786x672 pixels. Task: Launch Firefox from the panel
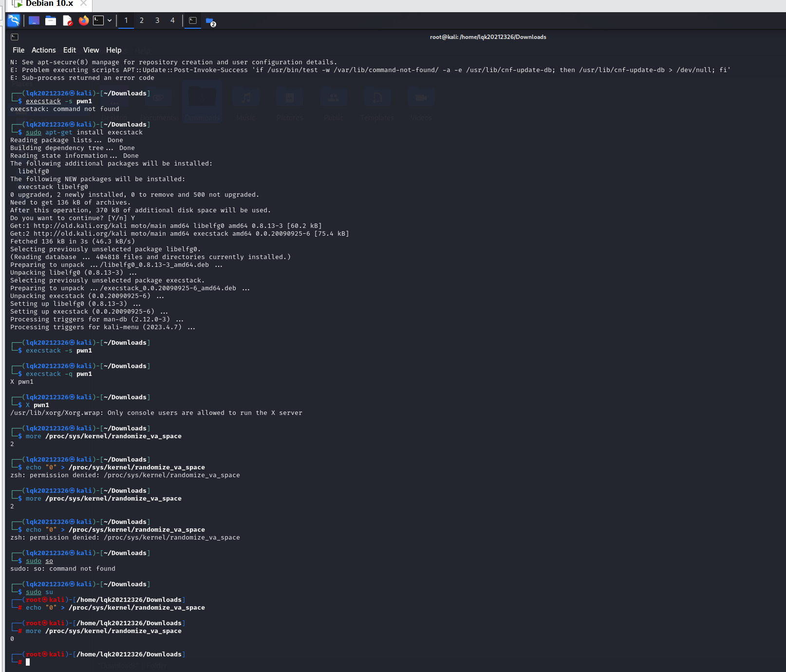coord(84,20)
